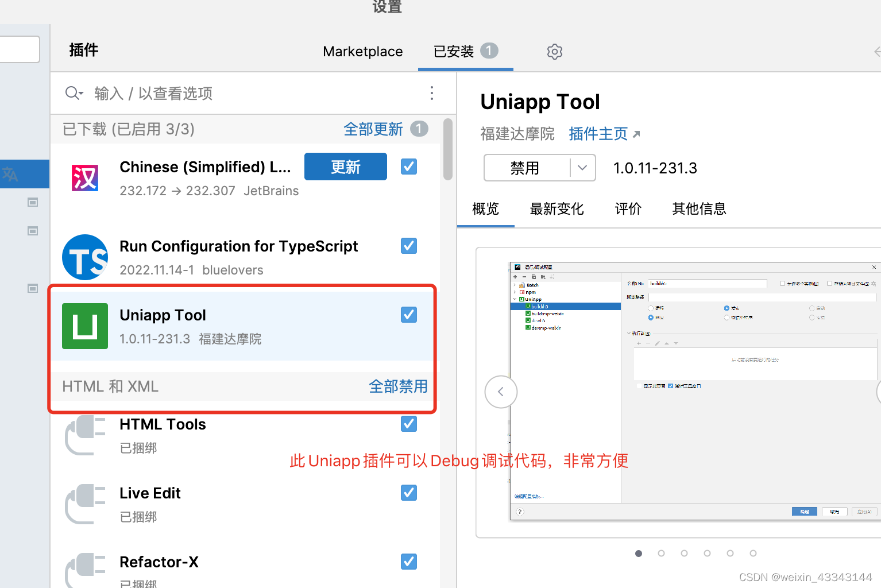The height and width of the screenshot is (588, 881).
Task: Click the 福建达摩院 vendor name in details
Action: tap(517, 134)
